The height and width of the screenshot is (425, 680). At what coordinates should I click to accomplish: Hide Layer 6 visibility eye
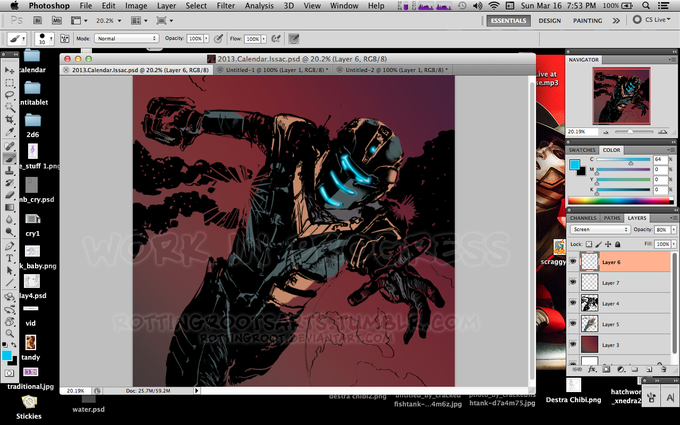573,262
